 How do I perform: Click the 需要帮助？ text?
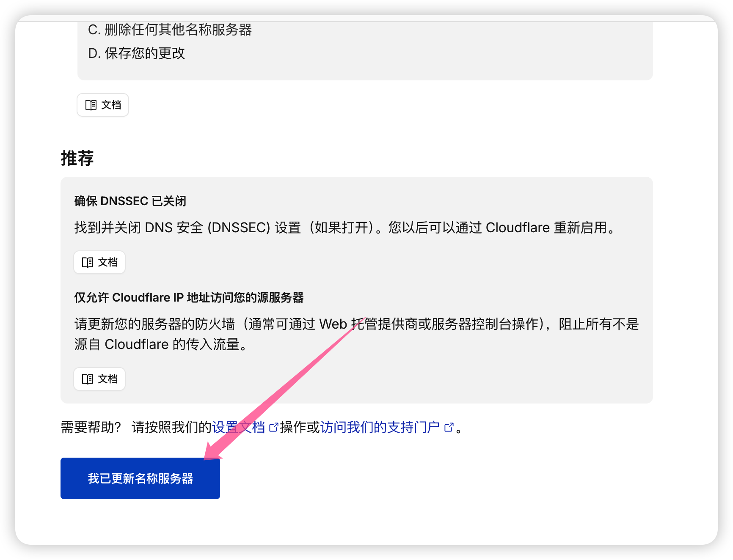click(91, 427)
